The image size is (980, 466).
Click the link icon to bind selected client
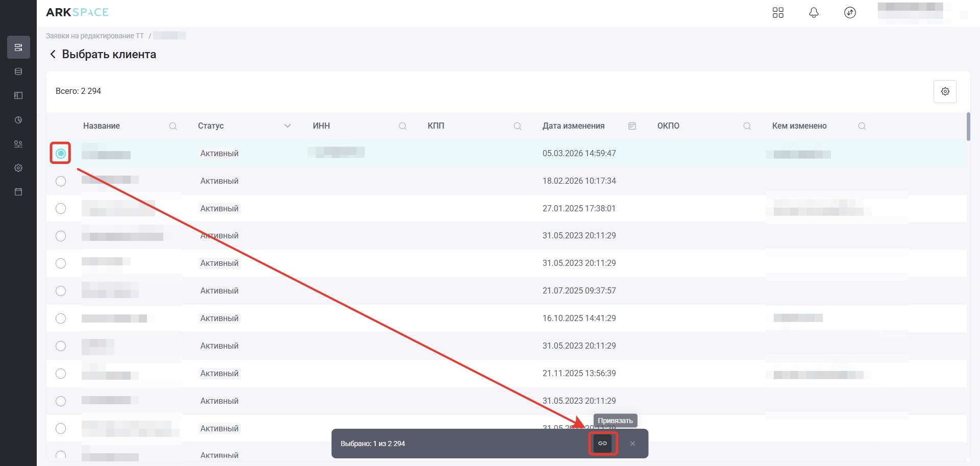pyautogui.click(x=602, y=444)
